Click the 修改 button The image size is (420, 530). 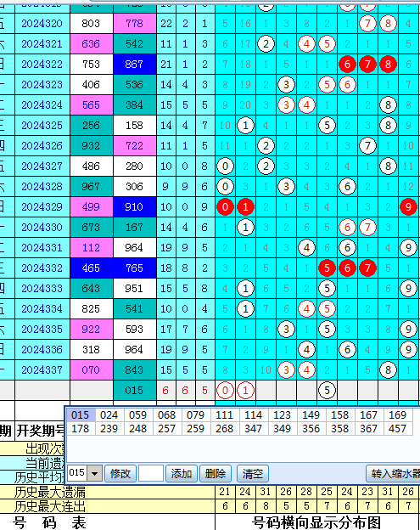coord(120,473)
